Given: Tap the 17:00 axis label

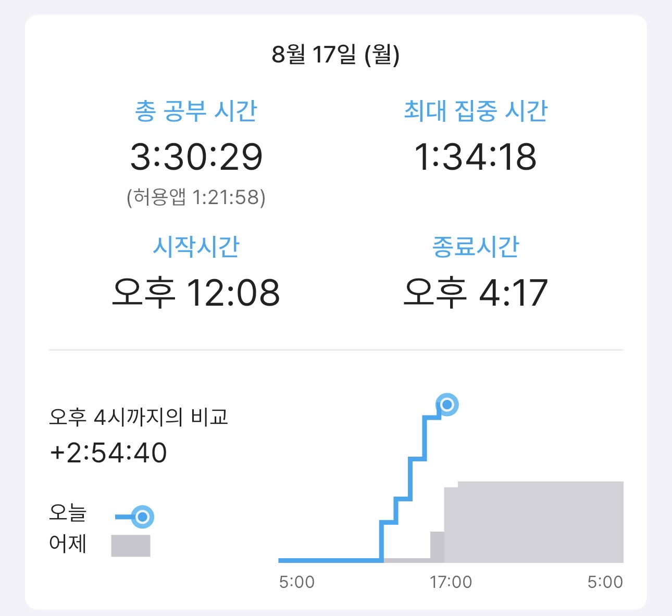Looking at the screenshot, I should (x=451, y=582).
